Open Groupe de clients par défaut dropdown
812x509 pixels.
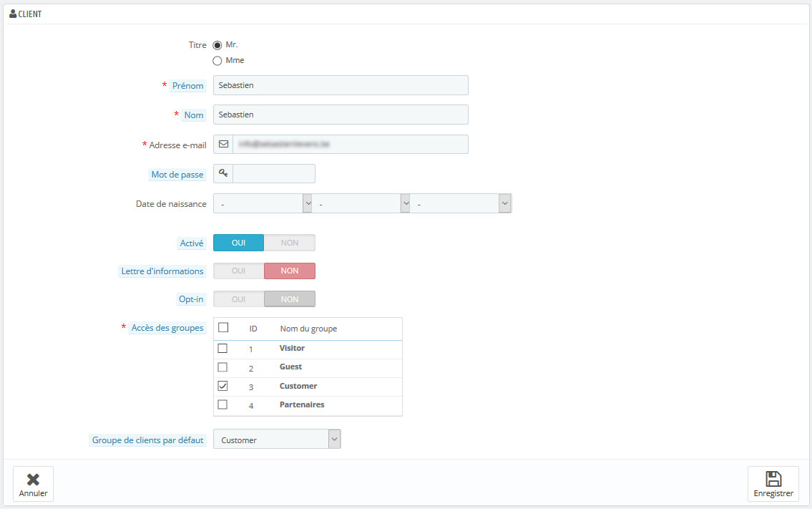277,440
